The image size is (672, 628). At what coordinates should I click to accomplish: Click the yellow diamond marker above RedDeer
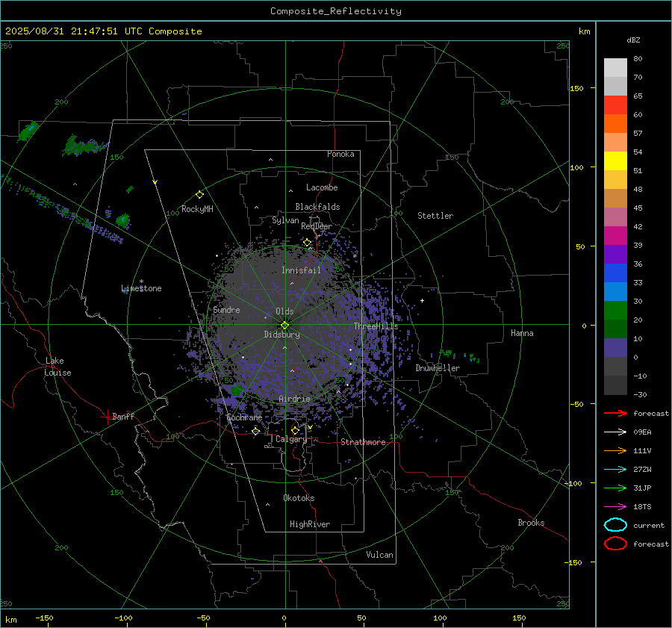coord(307,243)
